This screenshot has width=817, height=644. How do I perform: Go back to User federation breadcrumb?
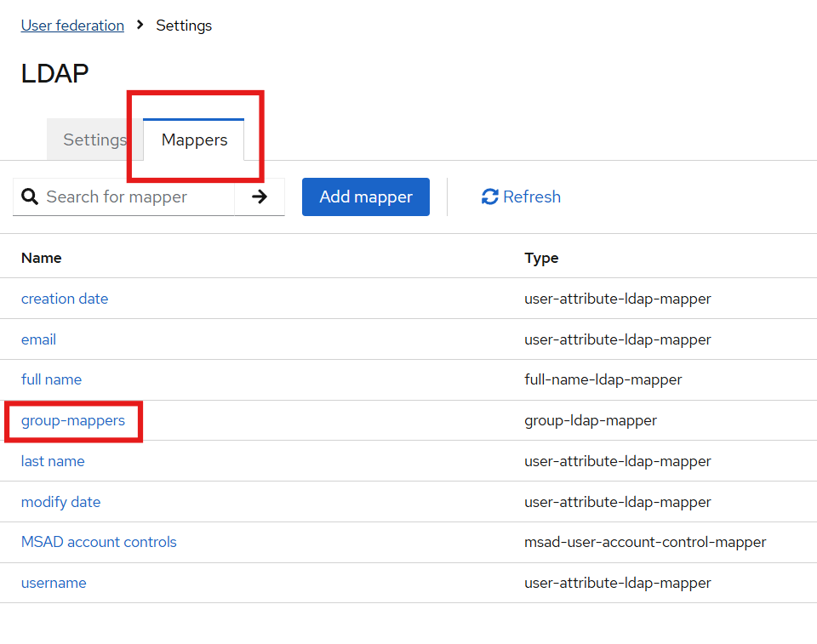72,26
